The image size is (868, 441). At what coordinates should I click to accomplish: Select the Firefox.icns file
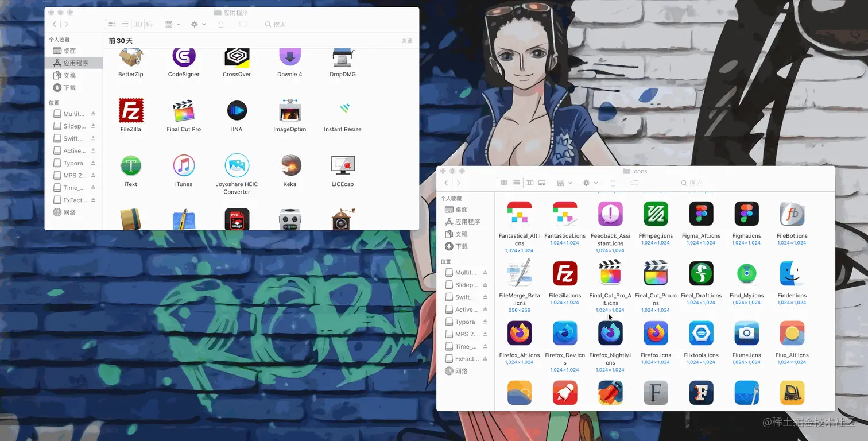coord(656,333)
